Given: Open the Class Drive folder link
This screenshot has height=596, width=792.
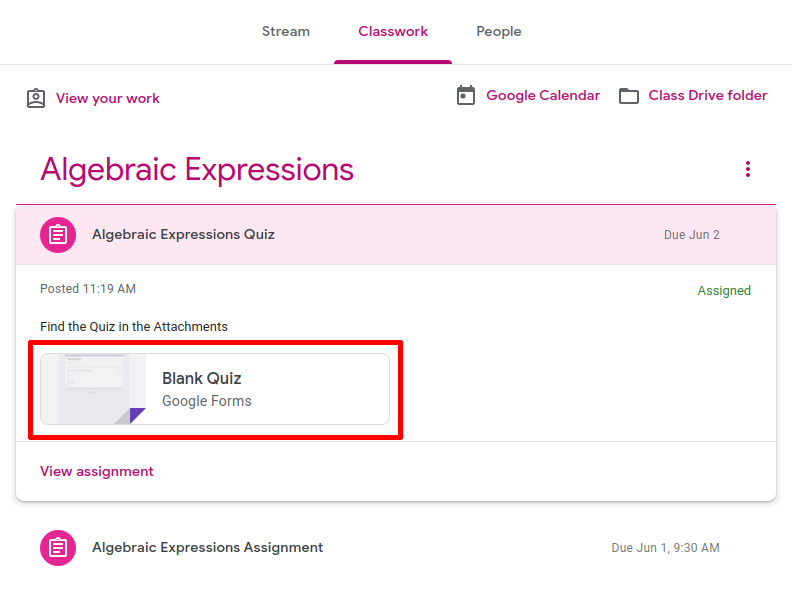Looking at the screenshot, I should point(708,96).
